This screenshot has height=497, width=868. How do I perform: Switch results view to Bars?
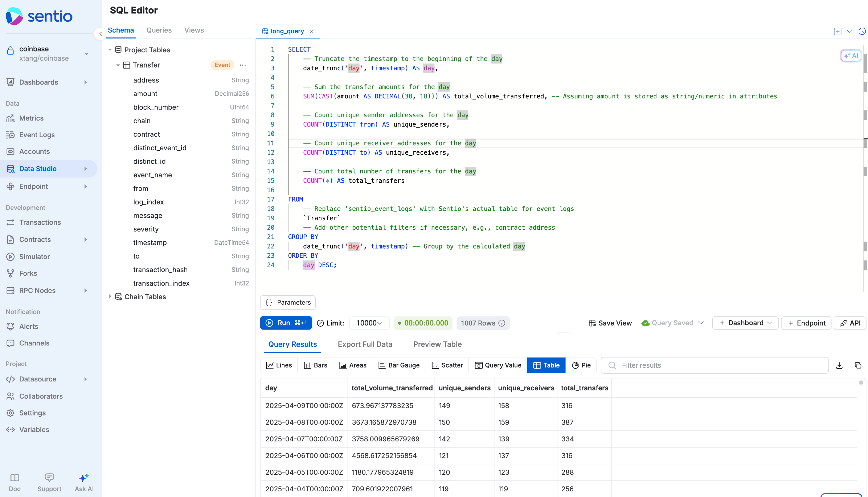(x=315, y=365)
